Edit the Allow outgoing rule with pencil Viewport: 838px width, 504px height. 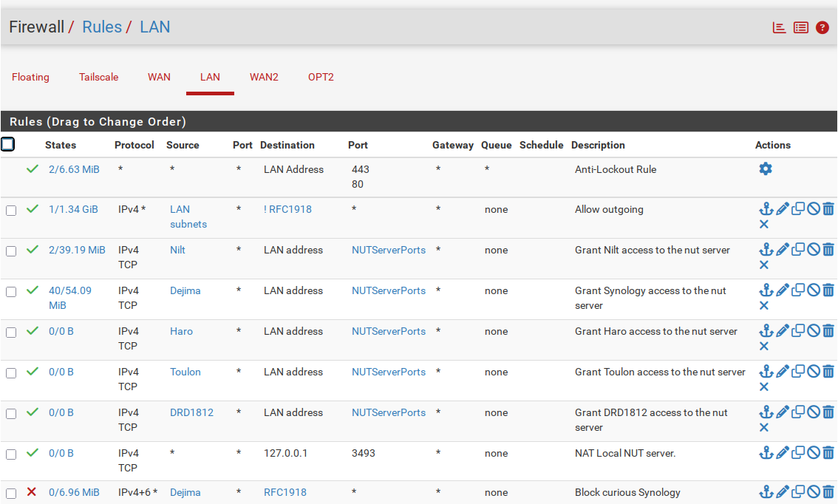(x=783, y=209)
